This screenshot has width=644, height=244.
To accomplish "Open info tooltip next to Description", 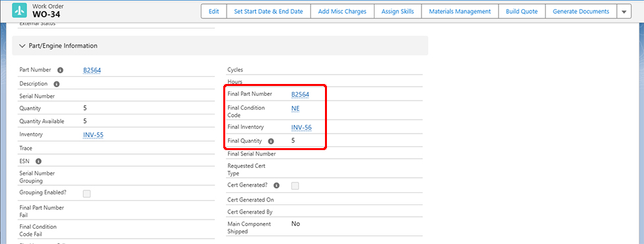I will (57, 84).
